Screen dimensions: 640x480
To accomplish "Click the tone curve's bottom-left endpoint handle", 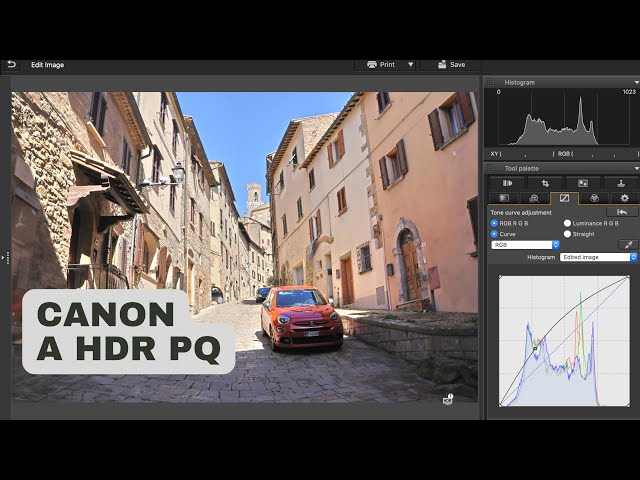I will click(501, 404).
